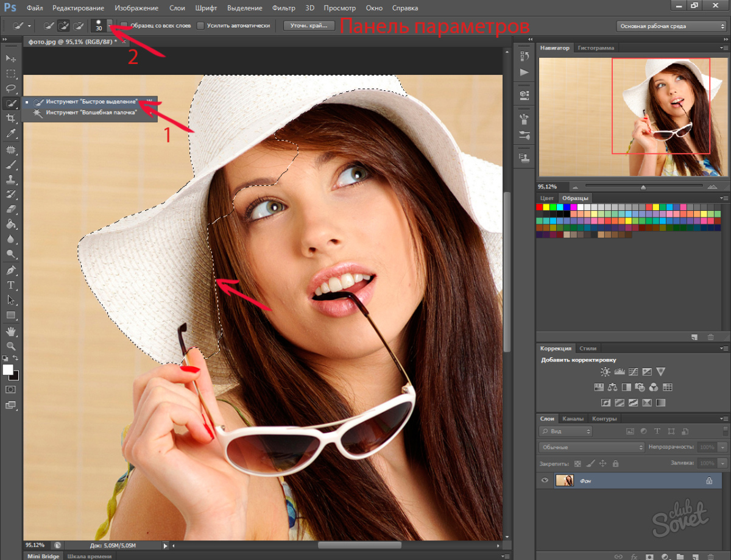This screenshot has height=560, width=731.
Task: Select the Zoom tool in toolbar
Action: click(10, 346)
